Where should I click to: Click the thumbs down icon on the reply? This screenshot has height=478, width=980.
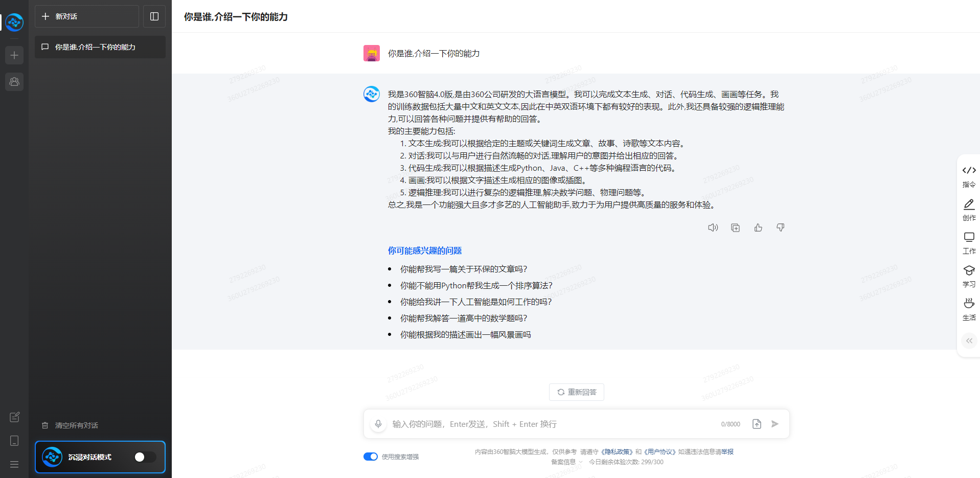click(781, 227)
